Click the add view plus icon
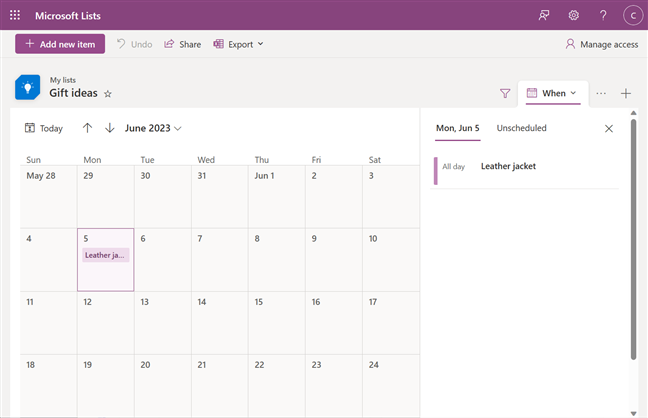The height and width of the screenshot is (418, 648). [x=626, y=93]
